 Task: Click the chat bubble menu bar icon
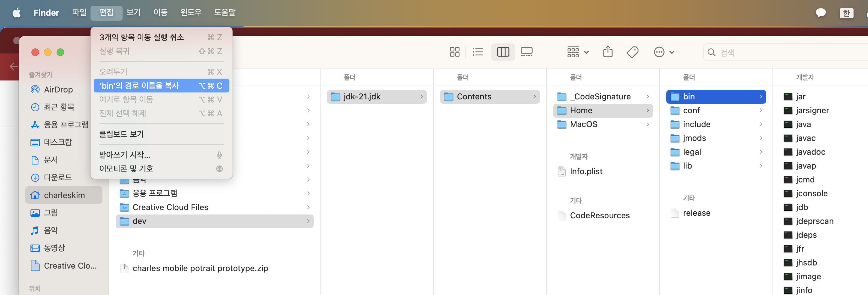click(x=820, y=13)
